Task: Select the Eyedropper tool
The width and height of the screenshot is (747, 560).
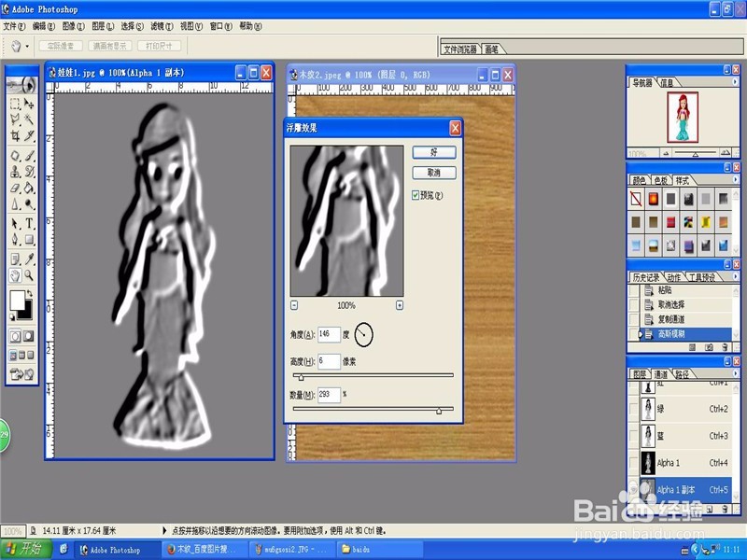Action: [29, 259]
